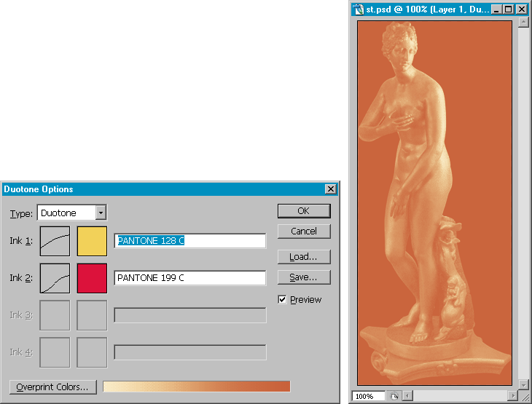Click the Ink 1 name field PANTONE 128 C
The width and height of the screenshot is (532, 404).
pyautogui.click(x=190, y=241)
